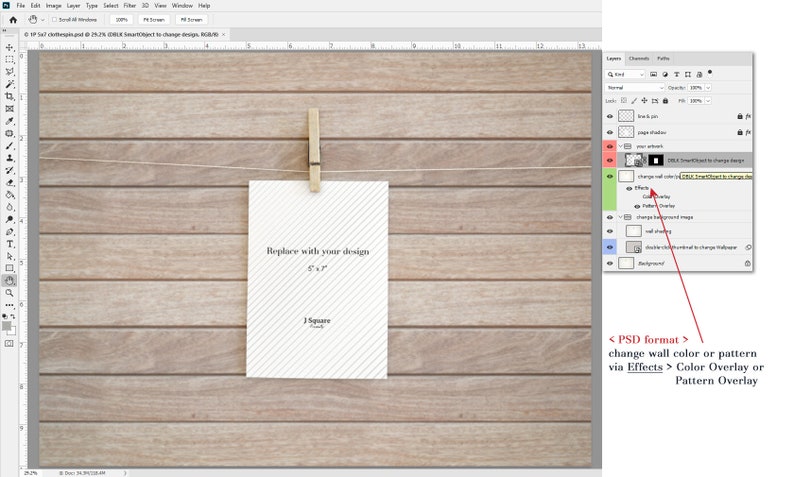
Task: Filter layers by shape layers icon
Action: (x=688, y=74)
